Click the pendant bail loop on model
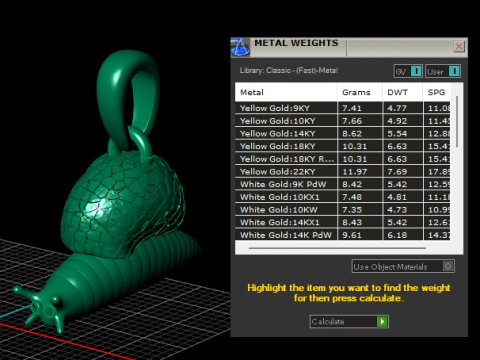This screenshot has height=360, width=480. 128,100
